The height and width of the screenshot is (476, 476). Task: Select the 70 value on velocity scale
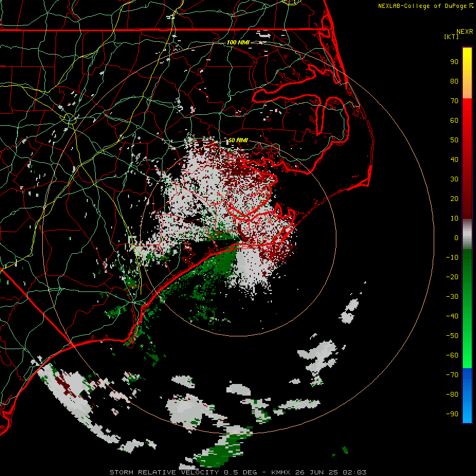(x=454, y=101)
